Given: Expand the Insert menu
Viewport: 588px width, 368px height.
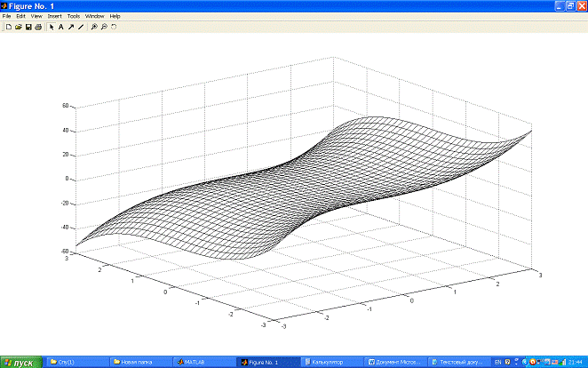Looking at the screenshot, I should [x=54, y=16].
